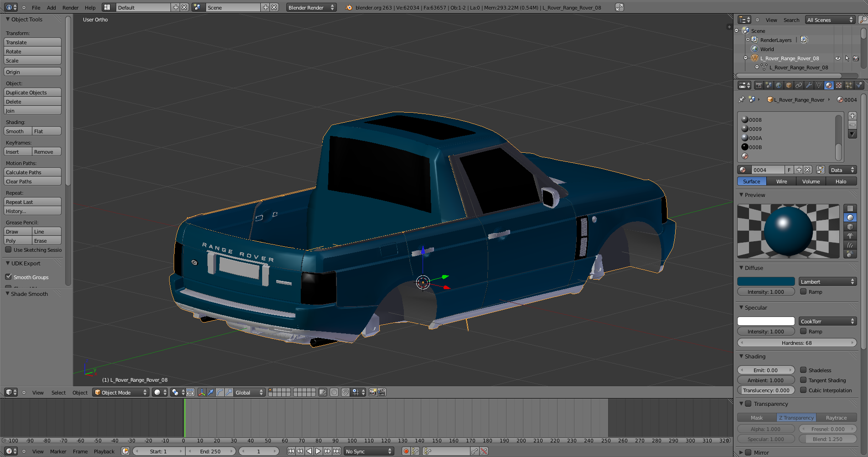Open Lambert diffuse shader dropdown

tap(827, 281)
